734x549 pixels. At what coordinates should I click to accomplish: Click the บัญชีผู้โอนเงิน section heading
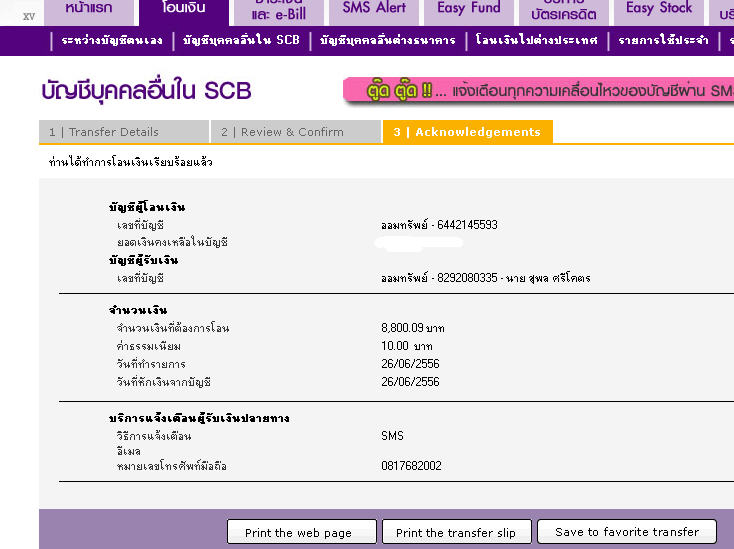[x=147, y=207]
